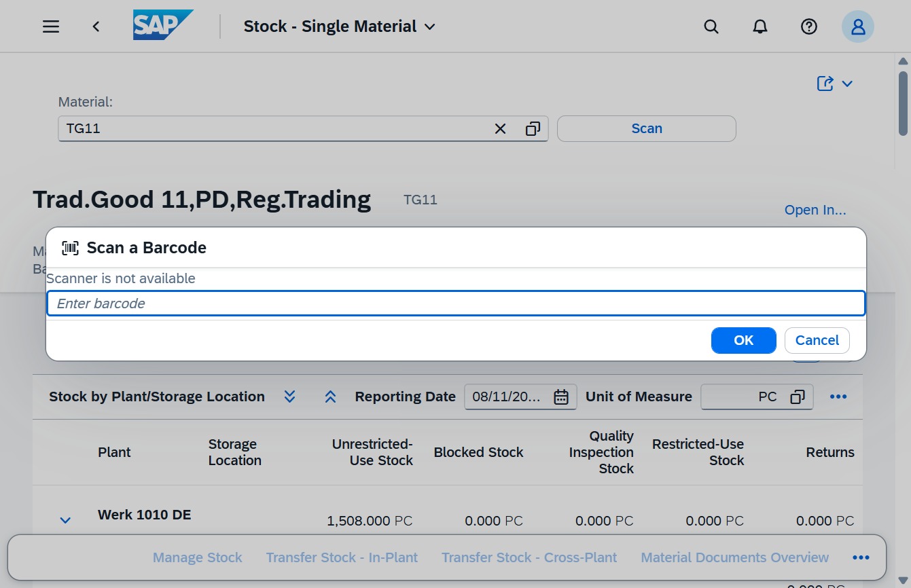Open table toolbar overflow menu
The height and width of the screenshot is (588, 911).
[x=838, y=397]
